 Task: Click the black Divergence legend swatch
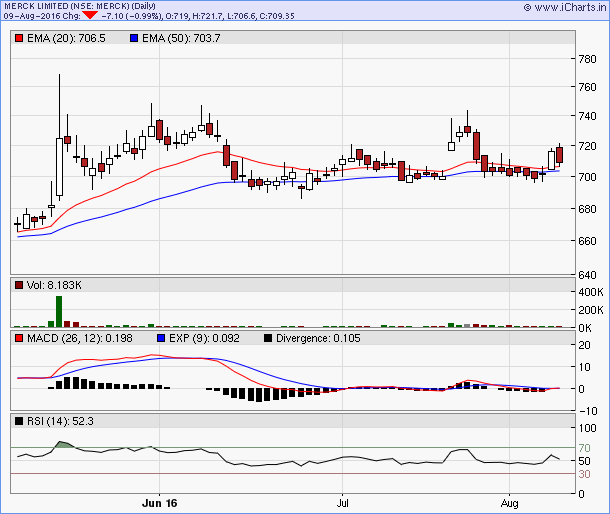coord(268,338)
